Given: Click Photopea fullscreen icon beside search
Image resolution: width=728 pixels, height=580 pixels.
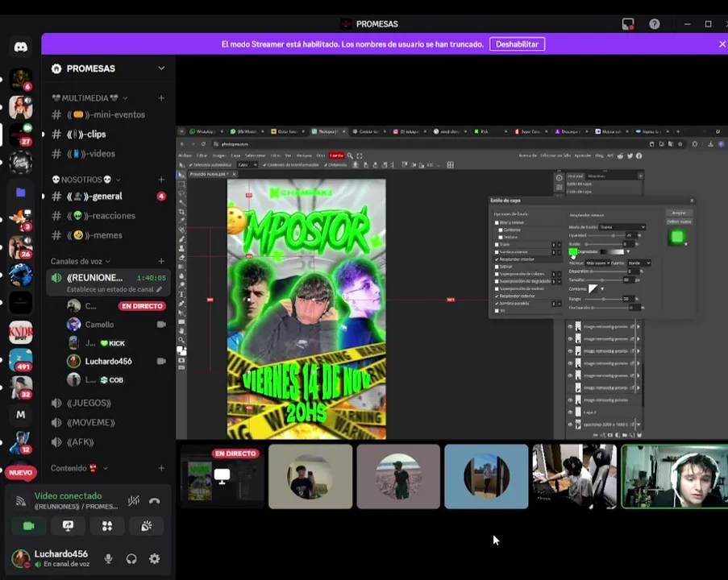Looking at the screenshot, I should click(360, 156).
